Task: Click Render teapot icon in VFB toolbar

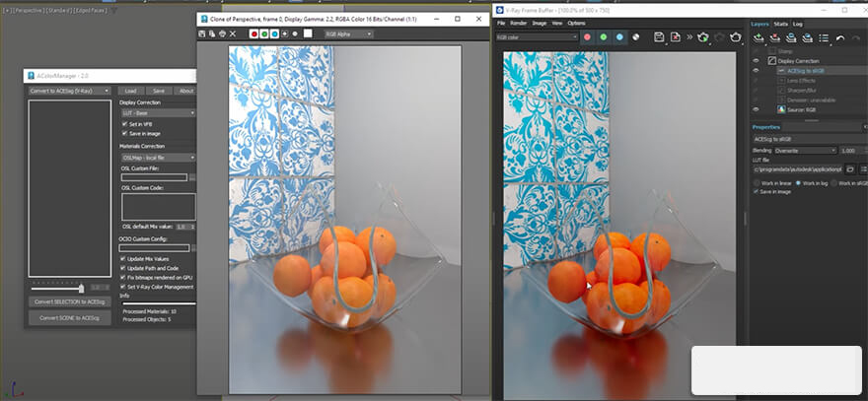Action: coord(735,37)
